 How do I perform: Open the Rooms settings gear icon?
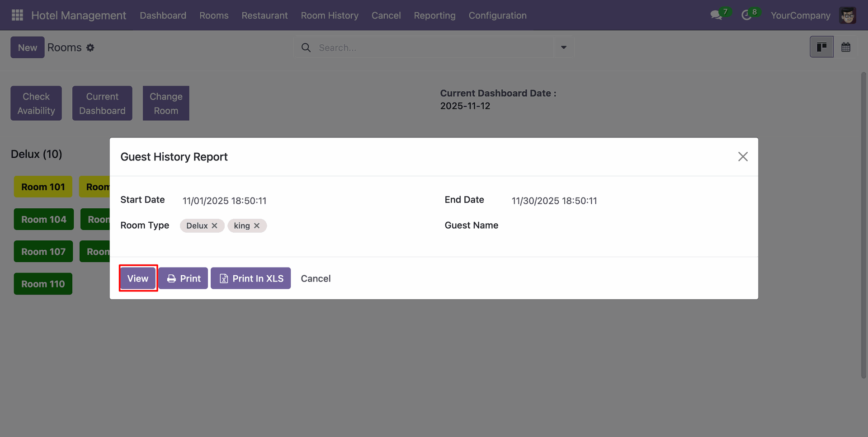[90, 48]
